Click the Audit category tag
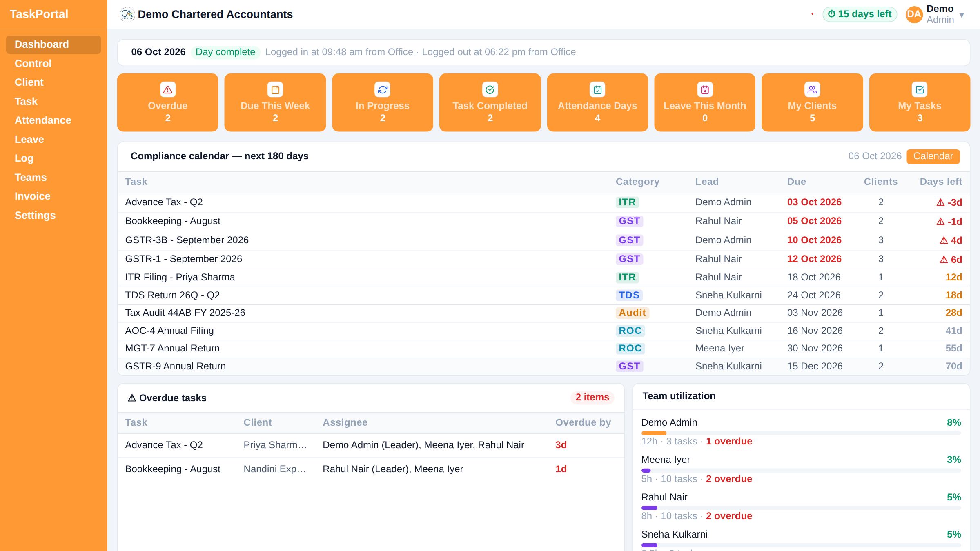This screenshot has height=551, width=980. (x=632, y=313)
